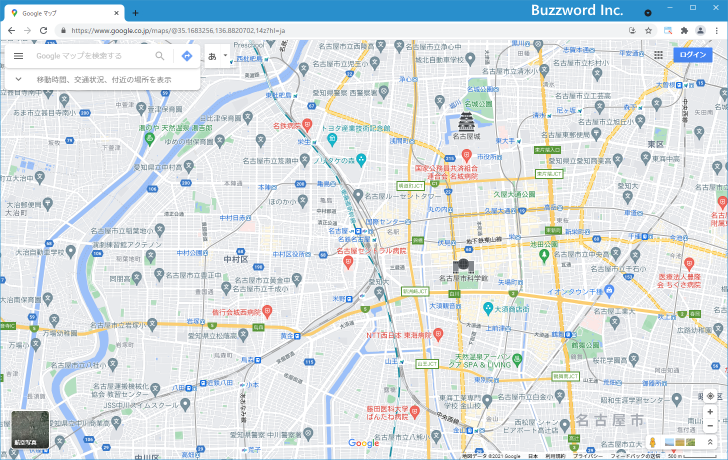Go back in browser history

pos(12,31)
